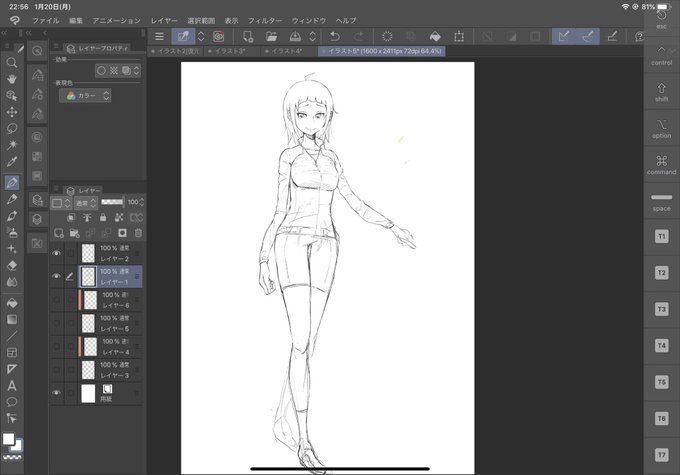Select the Fill bucket tool

pos(12,303)
